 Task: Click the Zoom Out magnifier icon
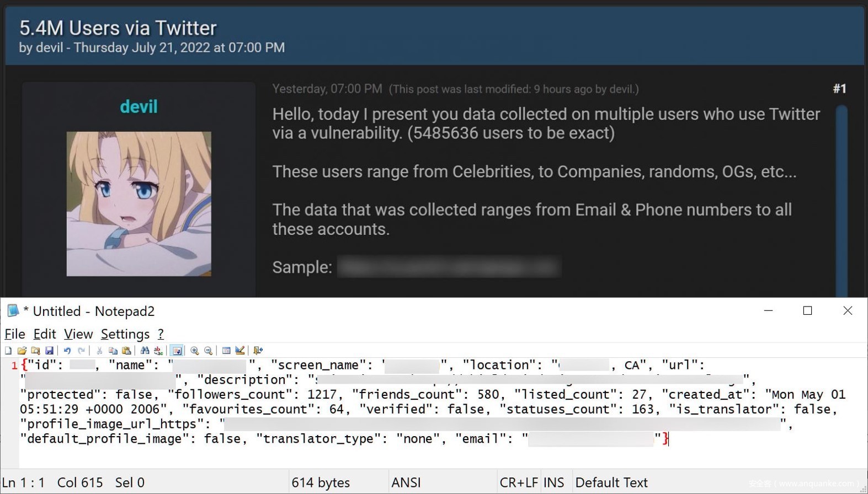(208, 351)
